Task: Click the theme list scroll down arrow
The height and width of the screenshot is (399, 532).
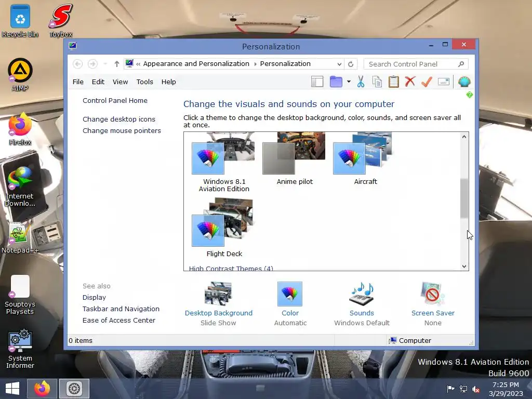Action: click(464, 267)
